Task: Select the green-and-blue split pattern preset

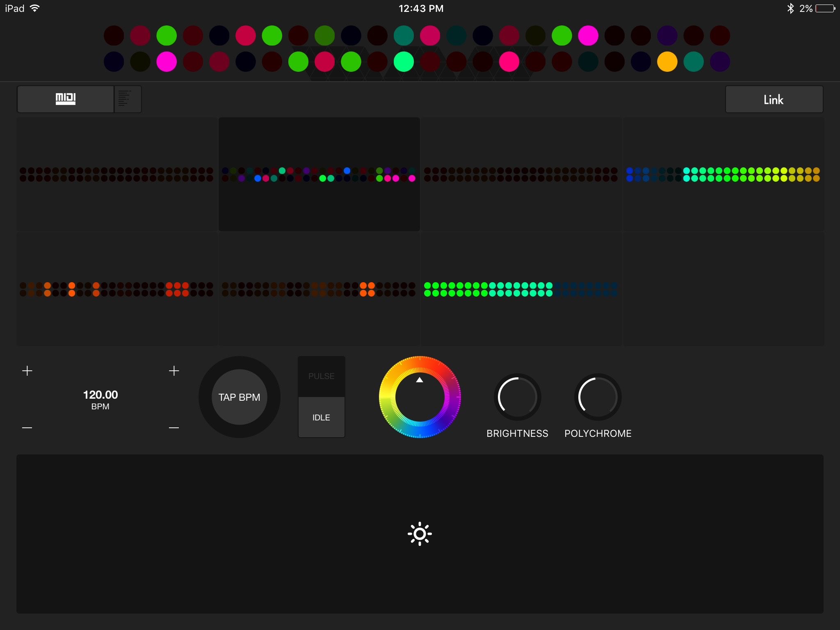Action: [520, 289]
